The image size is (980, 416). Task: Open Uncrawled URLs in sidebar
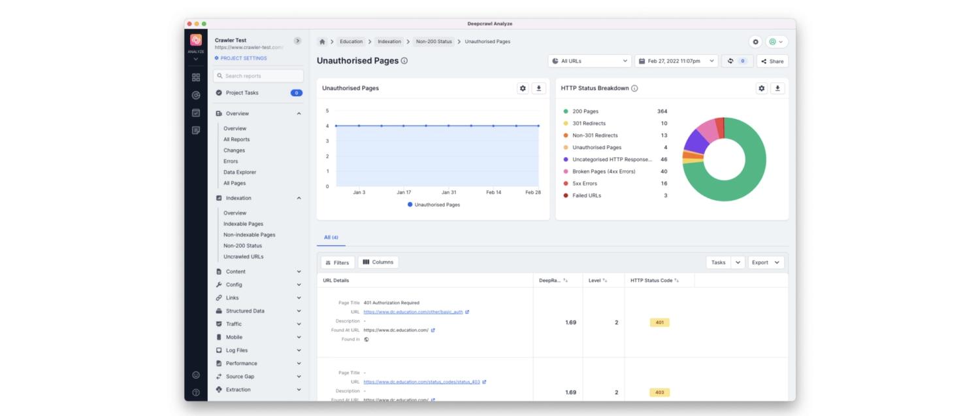click(x=244, y=256)
